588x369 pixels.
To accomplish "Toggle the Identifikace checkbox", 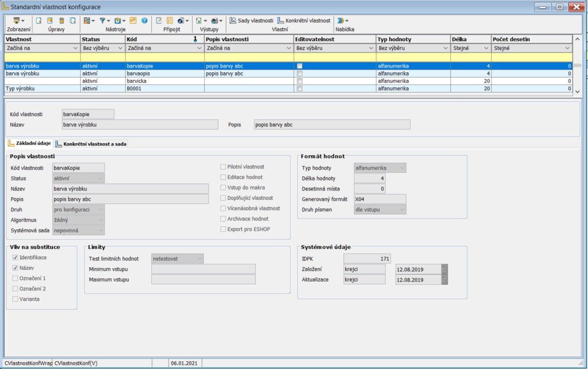I will [x=15, y=258].
